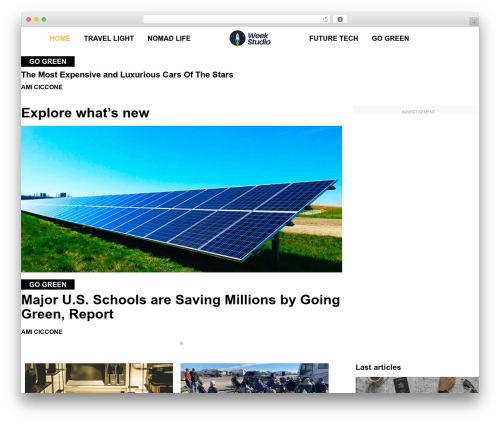Open the NOMAD LIFE menu item
The height and width of the screenshot is (423, 500).
click(169, 38)
